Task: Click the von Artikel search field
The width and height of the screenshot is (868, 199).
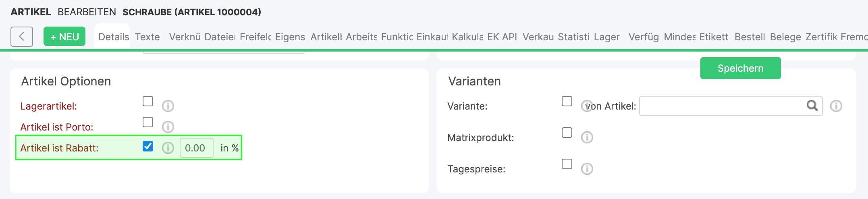Action: 721,106
